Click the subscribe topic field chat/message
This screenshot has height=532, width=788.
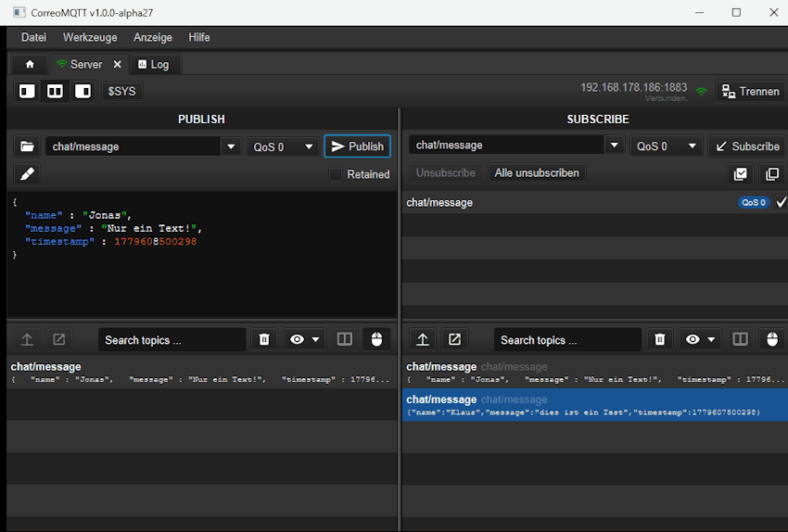[506, 146]
